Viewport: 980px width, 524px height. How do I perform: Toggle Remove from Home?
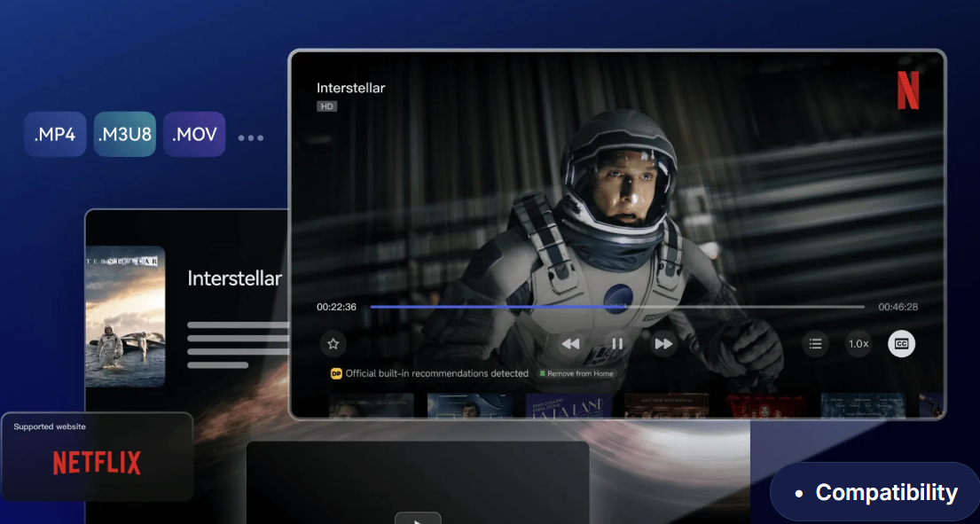pyautogui.click(x=577, y=373)
